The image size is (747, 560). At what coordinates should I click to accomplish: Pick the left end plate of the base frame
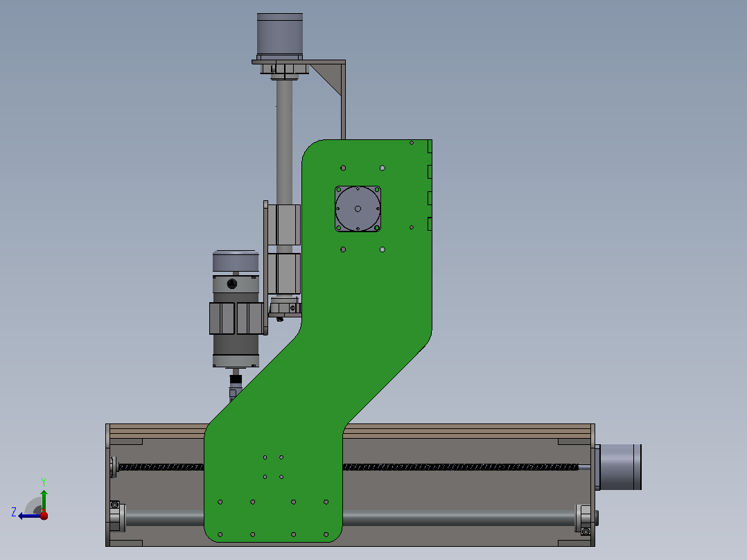107,485
